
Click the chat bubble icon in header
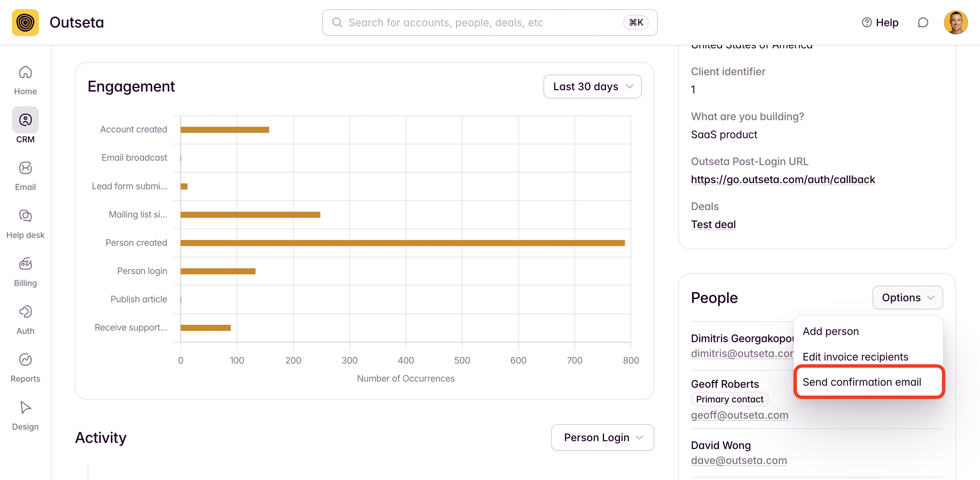pos(922,22)
